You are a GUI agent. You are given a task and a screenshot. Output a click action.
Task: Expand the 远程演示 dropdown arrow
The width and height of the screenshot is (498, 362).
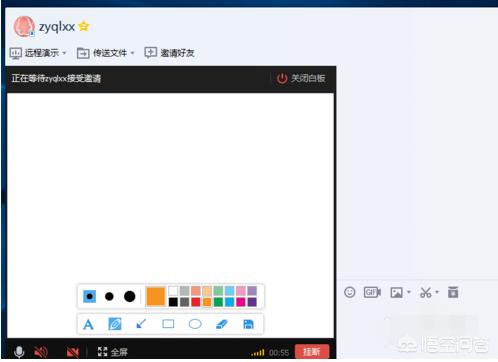64,53
